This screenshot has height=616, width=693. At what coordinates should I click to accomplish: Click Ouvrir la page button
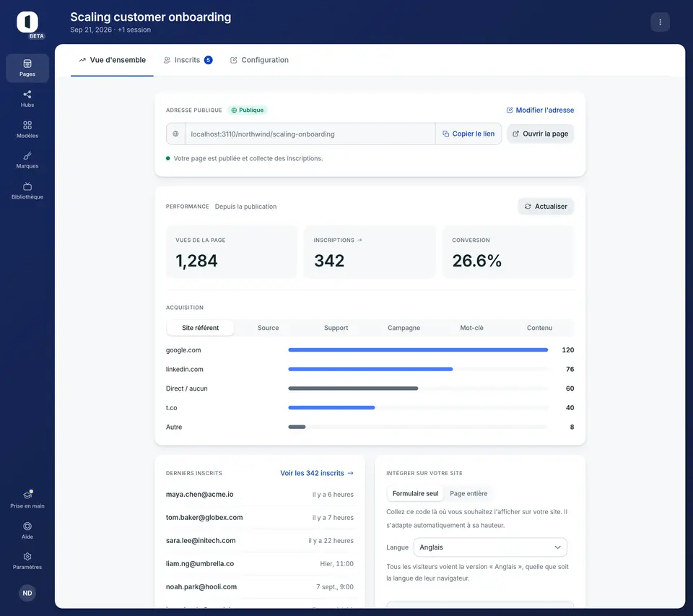(x=540, y=134)
